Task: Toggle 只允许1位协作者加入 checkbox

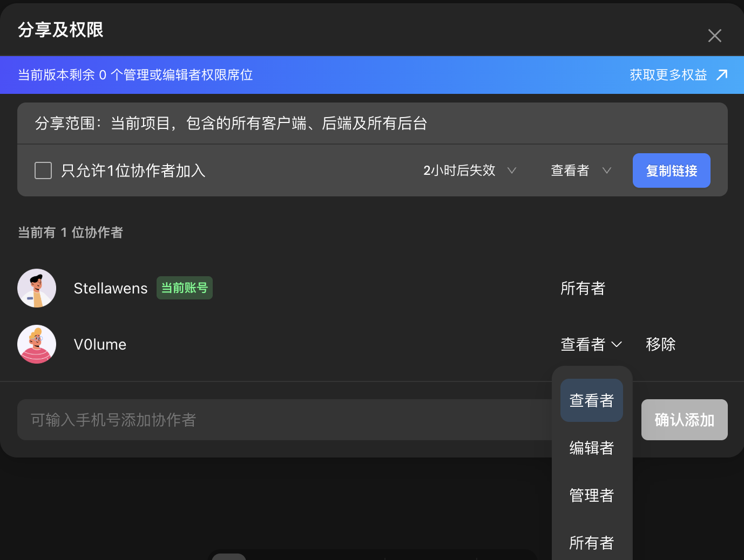Action: (43, 170)
